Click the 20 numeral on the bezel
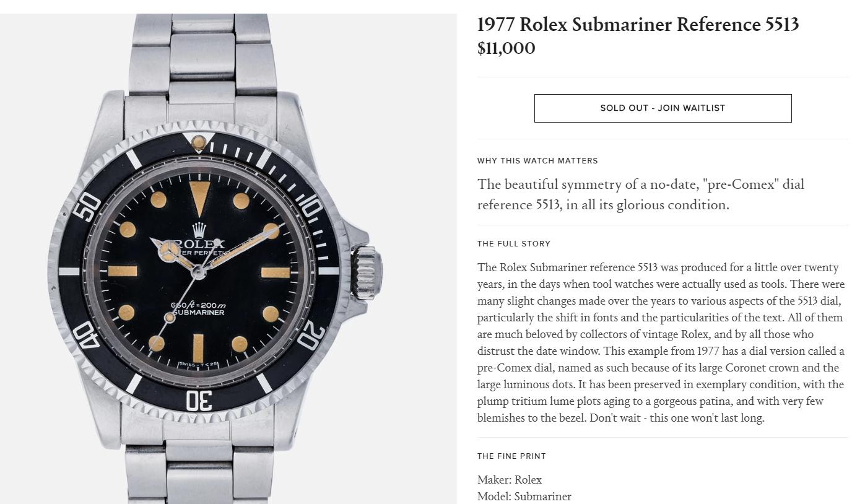Viewport: 865px width, 504px height. [311, 335]
